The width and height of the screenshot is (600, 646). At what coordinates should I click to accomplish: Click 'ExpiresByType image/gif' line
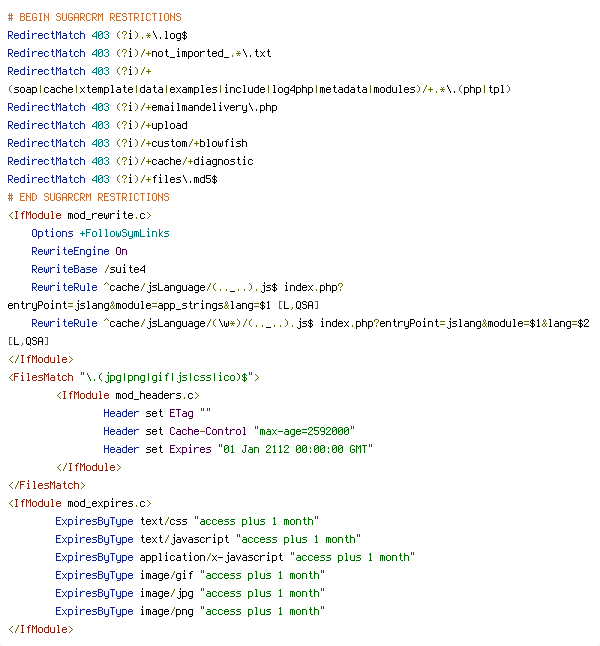tap(190, 575)
